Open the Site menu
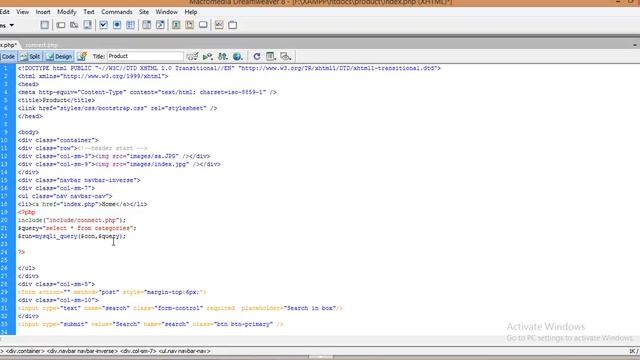Screen dimensions: 640x360 coord(144,12)
